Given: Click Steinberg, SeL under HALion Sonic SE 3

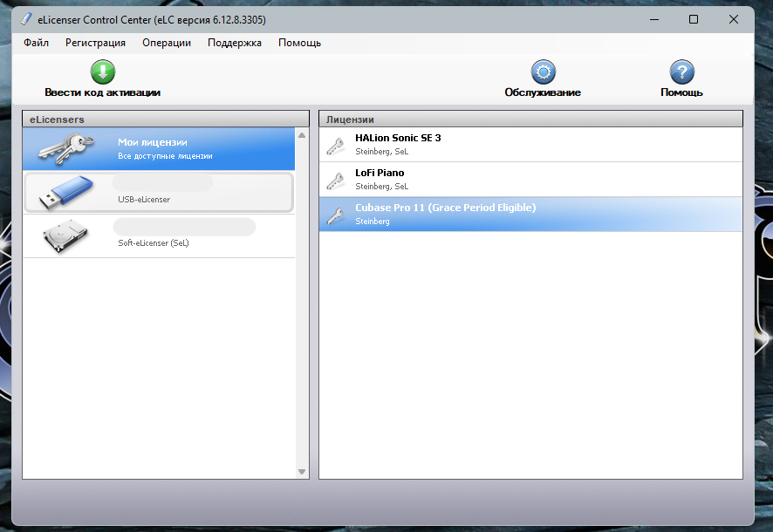Looking at the screenshot, I should (381, 152).
